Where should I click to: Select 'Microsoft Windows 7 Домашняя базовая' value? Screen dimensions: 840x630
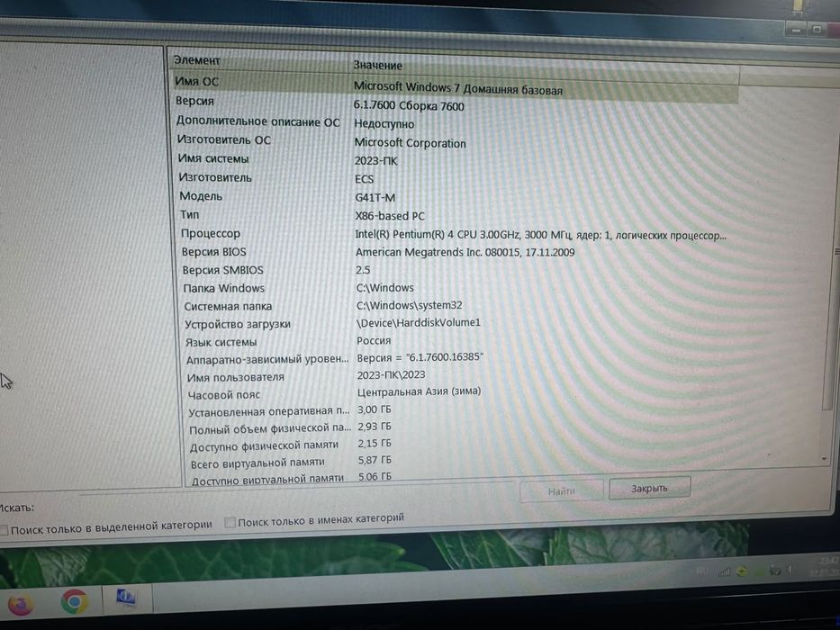[x=458, y=88]
